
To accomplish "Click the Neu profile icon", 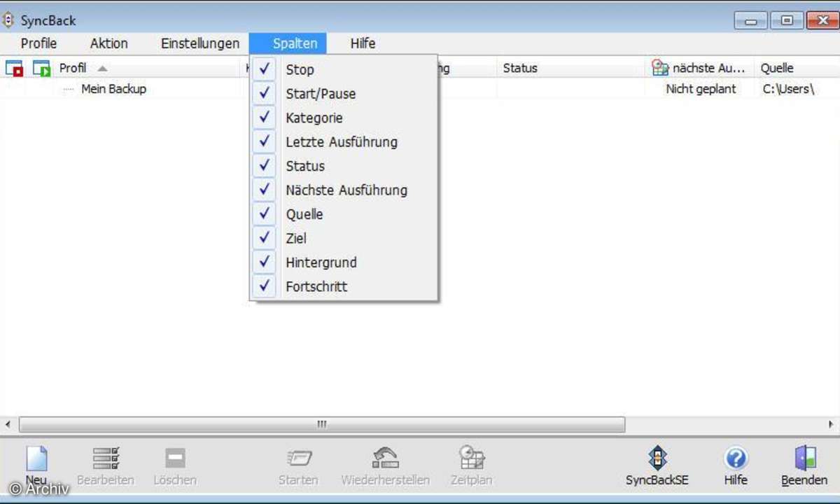I will pos(36,458).
